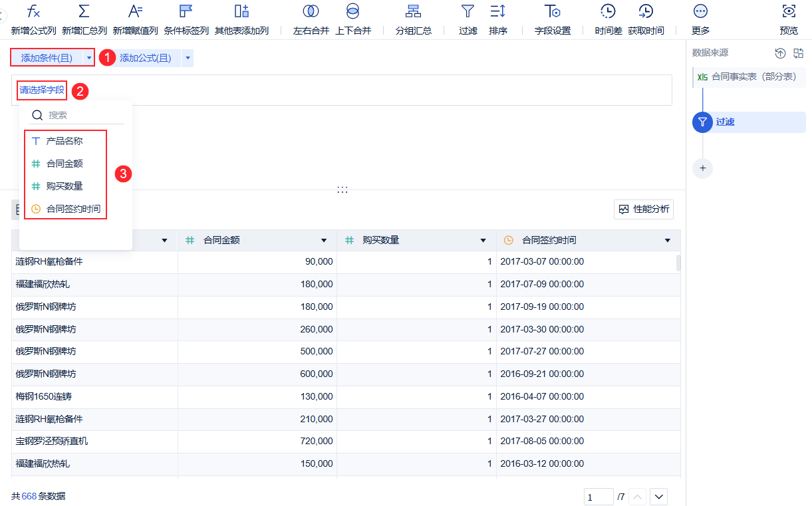Screen dimensions: 812x506
Task: Select the 过滤 step node in flow
Action: (x=749, y=122)
